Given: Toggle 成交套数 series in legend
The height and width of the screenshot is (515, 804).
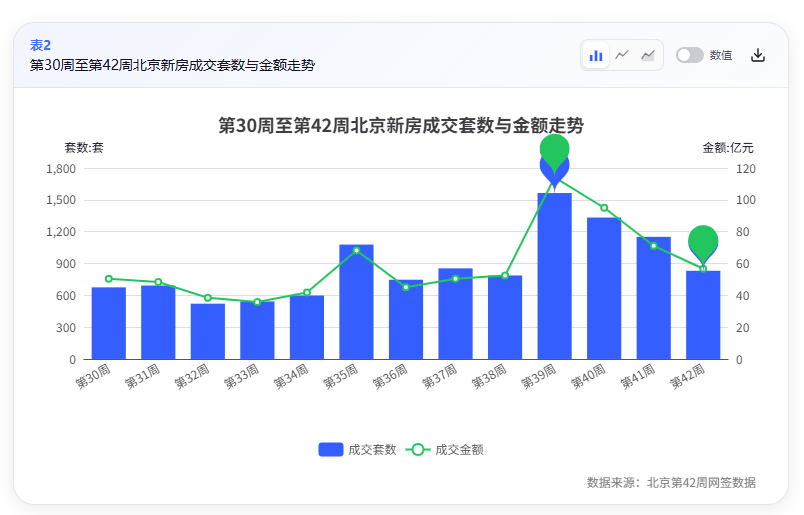Looking at the screenshot, I should pos(357,449).
